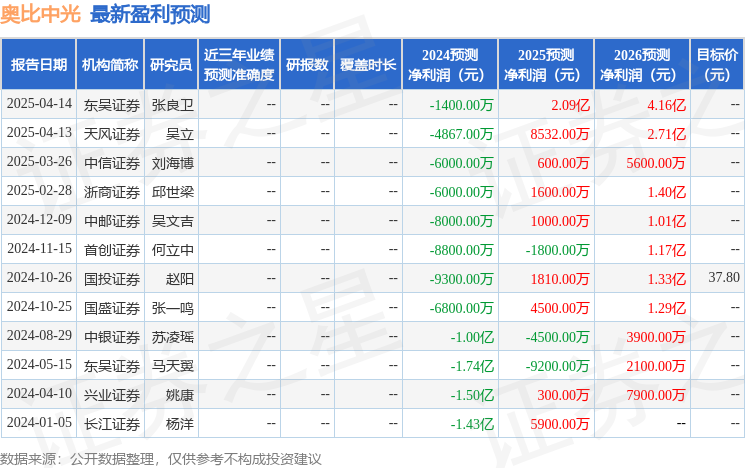
Task: Select the 2026 forecast value 4.16亿
Action: 666,105
